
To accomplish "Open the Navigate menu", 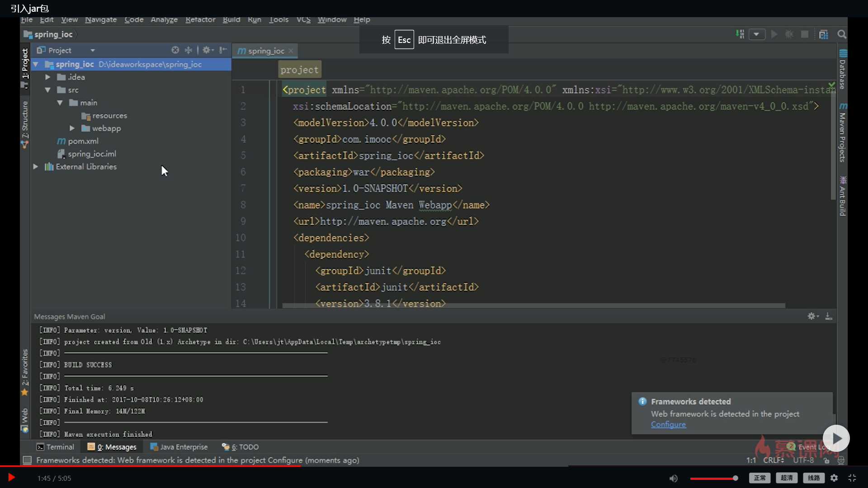I will tap(101, 19).
